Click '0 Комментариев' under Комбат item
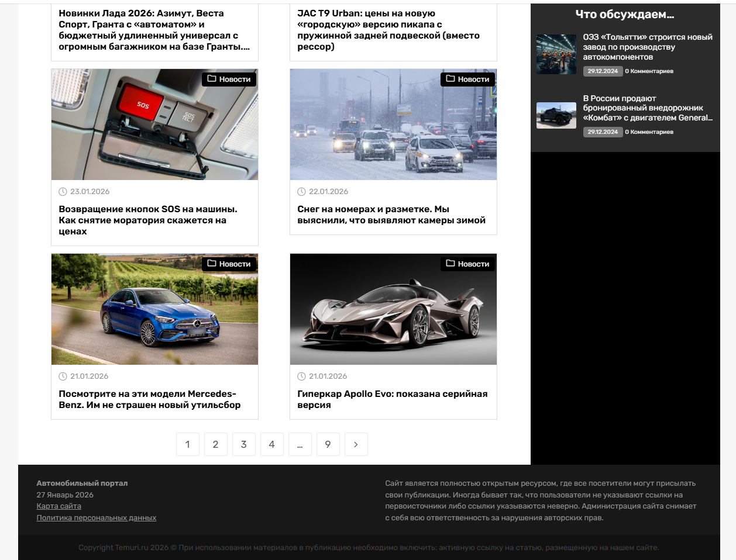 tap(649, 132)
